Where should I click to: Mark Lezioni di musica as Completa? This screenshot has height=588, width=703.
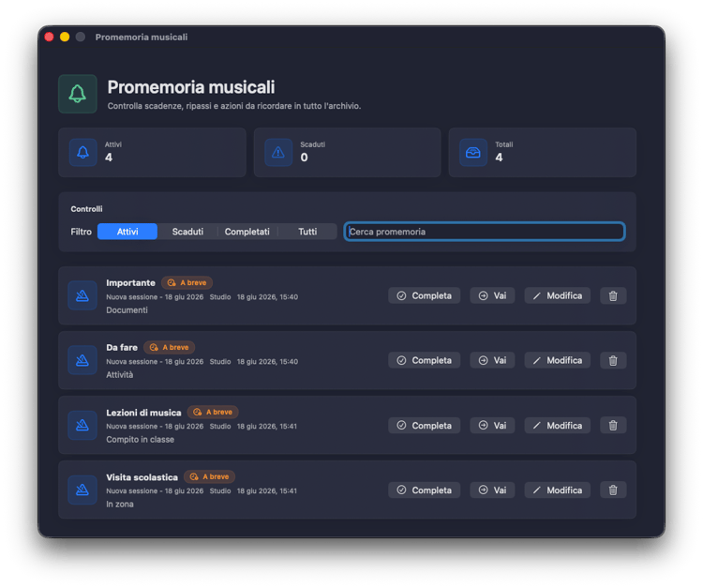click(x=424, y=425)
